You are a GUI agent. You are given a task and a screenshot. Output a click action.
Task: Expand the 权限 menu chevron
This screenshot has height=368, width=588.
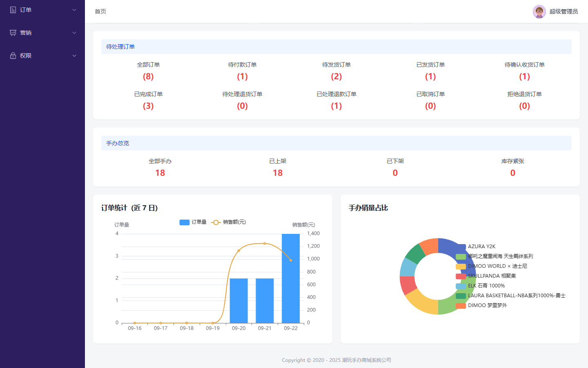[x=74, y=56]
